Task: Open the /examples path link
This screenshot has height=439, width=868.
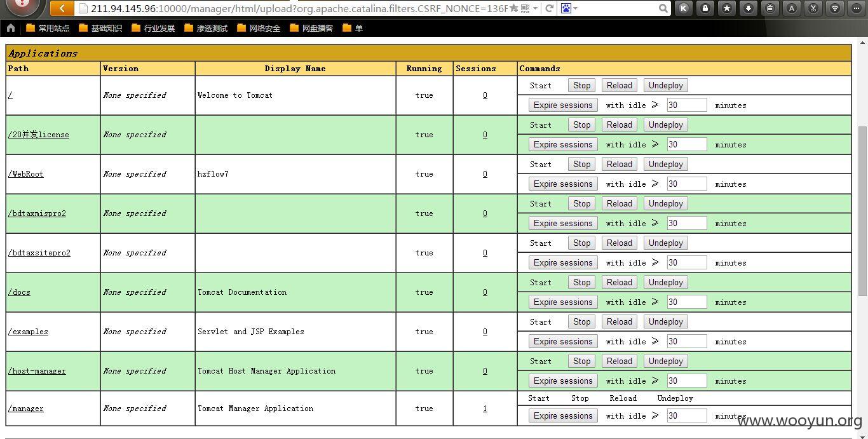Action: [28, 332]
